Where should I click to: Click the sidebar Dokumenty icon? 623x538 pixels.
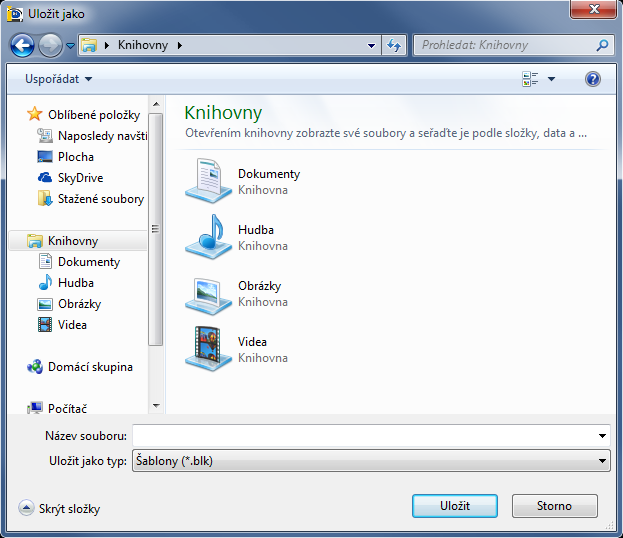pos(45,261)
